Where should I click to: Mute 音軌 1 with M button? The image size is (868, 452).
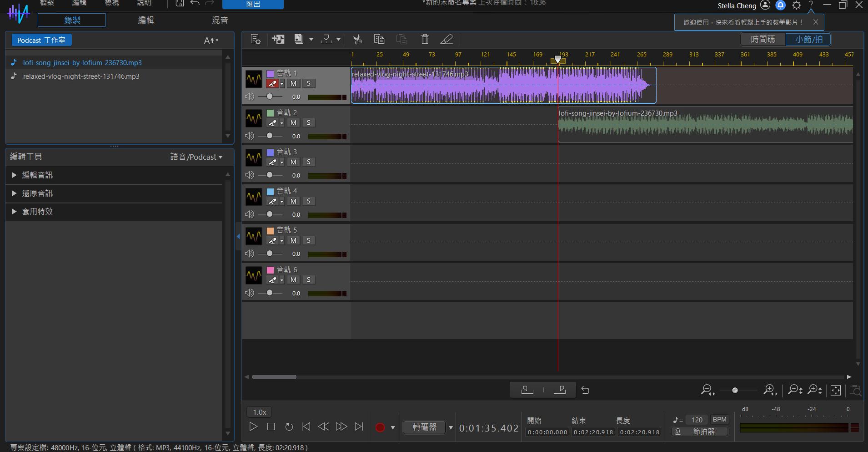293,83
